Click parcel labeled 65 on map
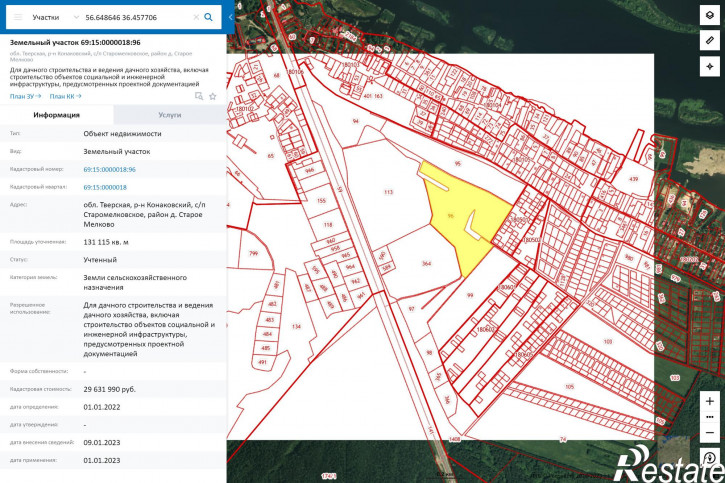 point(270,156)
